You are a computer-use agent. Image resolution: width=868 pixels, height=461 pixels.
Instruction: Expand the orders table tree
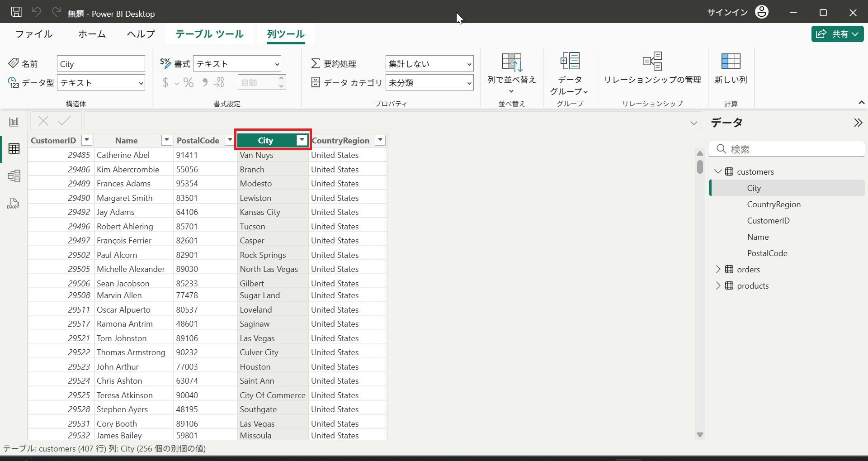click(x=718, y=269)
